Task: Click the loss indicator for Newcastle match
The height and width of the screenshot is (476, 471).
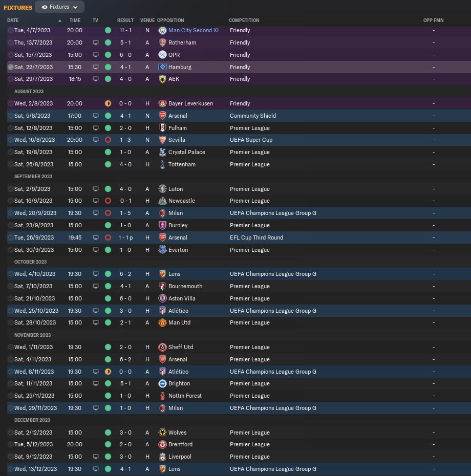Action: (108, 201)
